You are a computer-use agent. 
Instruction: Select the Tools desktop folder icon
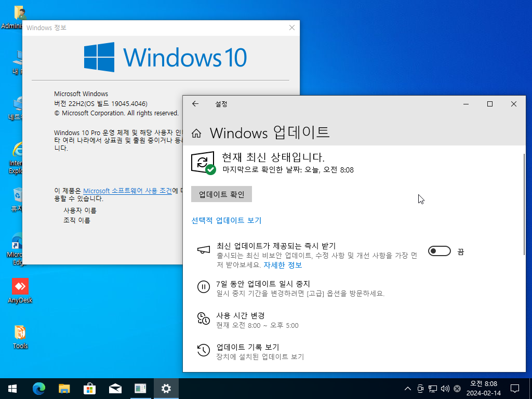coord(20,337)
